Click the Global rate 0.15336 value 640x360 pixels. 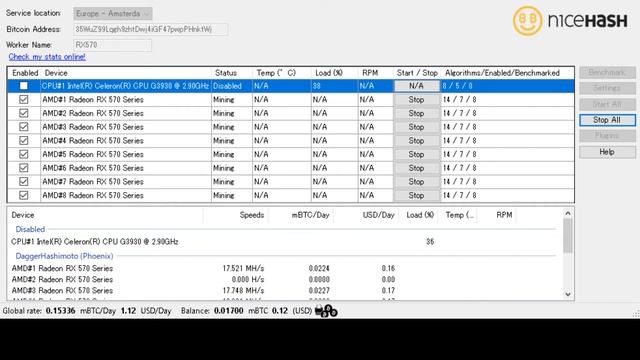(x=60, y=311)
